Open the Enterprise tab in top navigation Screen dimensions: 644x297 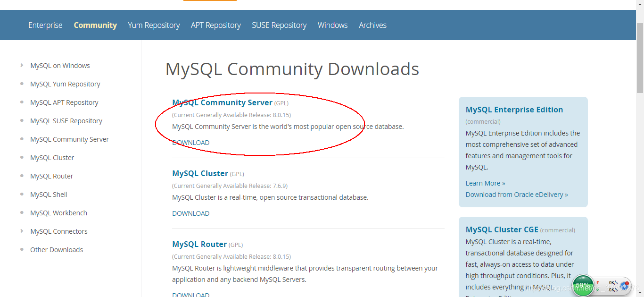[45, 25]
